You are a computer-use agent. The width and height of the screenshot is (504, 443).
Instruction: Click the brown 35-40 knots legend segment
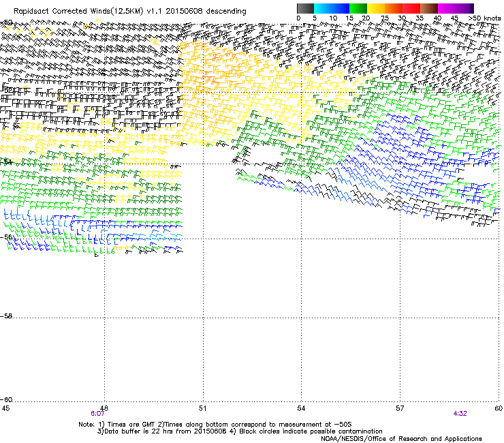429,8
